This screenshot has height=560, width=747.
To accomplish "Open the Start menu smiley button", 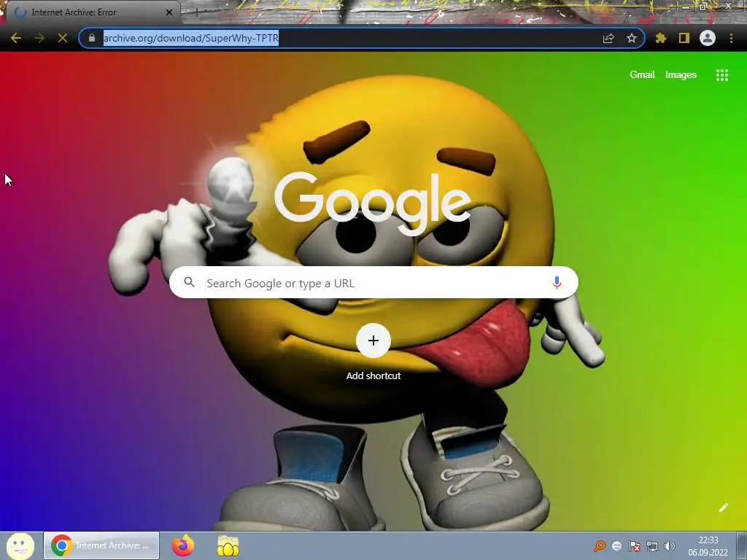I will tap(20, 545).
